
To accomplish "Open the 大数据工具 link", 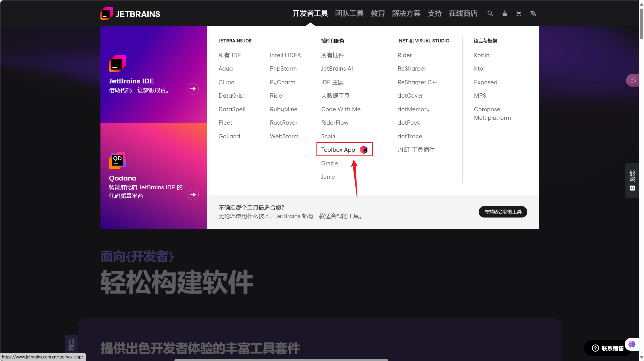I will [x=336, y=96].
